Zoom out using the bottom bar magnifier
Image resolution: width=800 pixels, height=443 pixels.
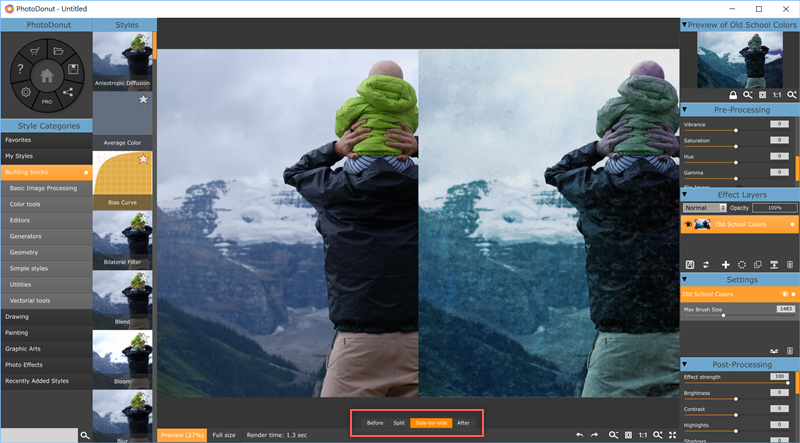pos(613,435)
